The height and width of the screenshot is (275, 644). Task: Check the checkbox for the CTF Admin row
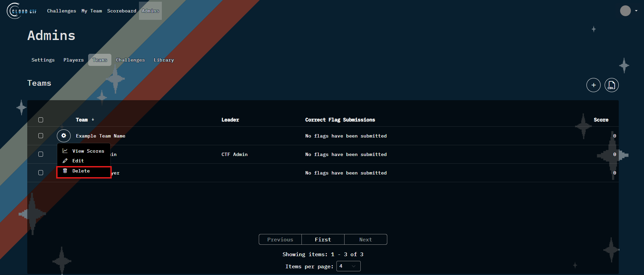click(x=41, y=154)
